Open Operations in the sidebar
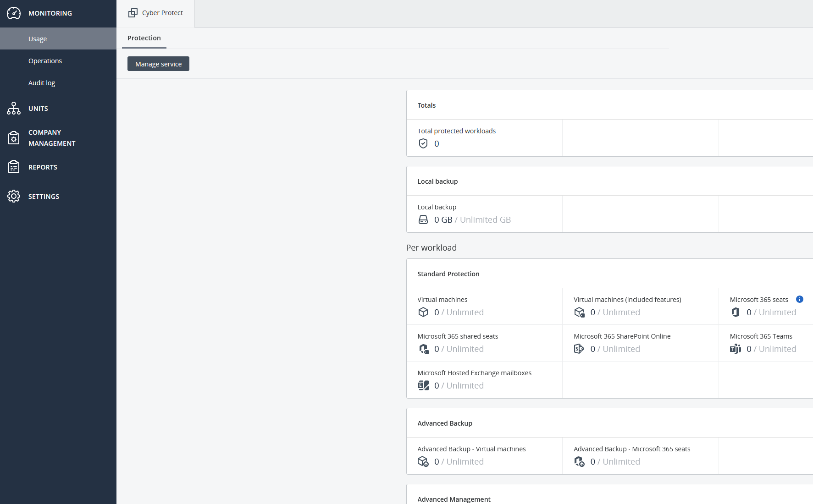Image resolution: width=813 pixels, height=504 pixels. [58, 60]
